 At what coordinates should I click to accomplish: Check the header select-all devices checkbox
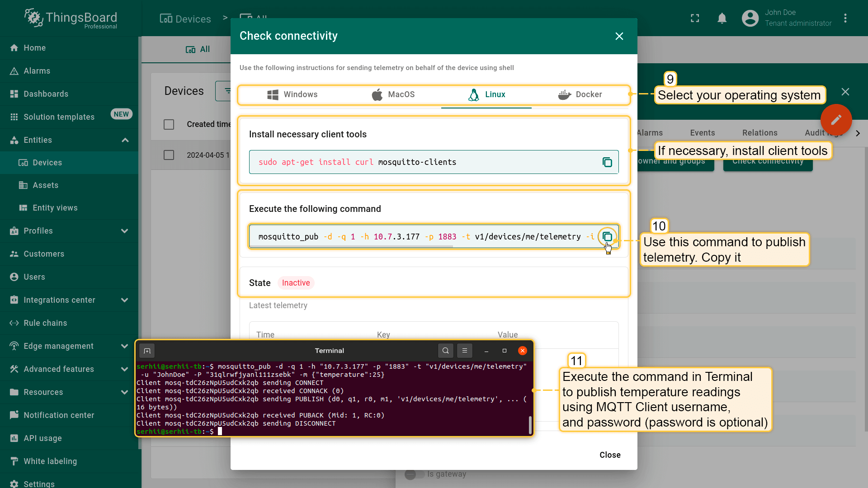(169, 124)
